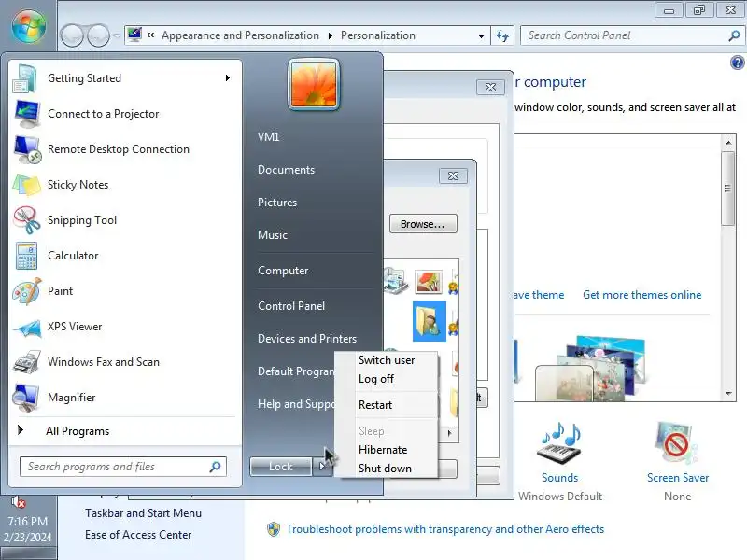This screenshot has height=560, width=747.
Task: Click Personalization in the address breadcrumb
Action: [378, 35]
